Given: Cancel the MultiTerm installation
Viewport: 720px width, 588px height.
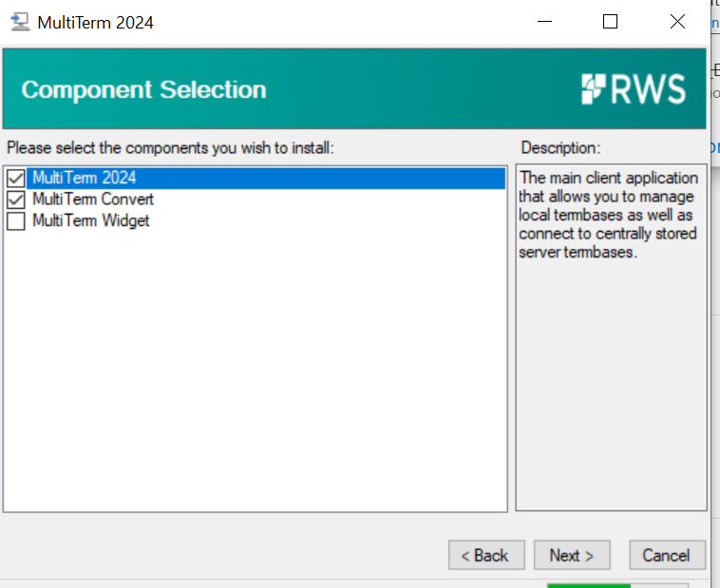Looking at the screenshot, I should pyautogui.click(x=667, y=556).
